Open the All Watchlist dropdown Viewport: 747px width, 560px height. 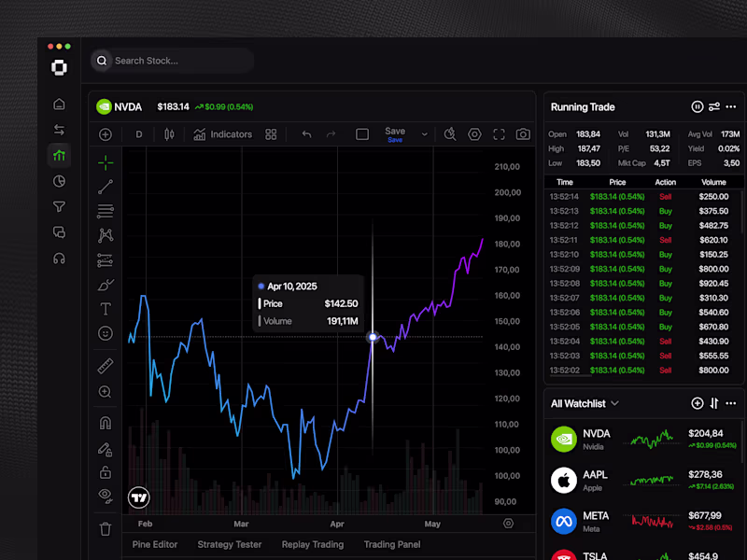point(616,403)
